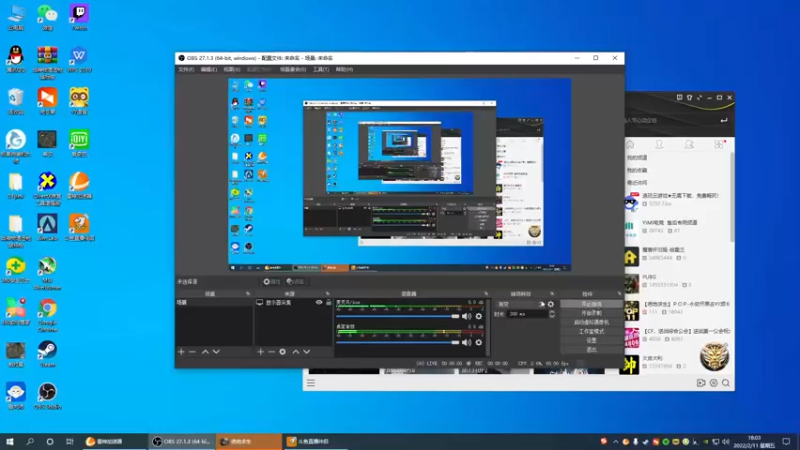This screenshot has width=800, height=450.
Task: Enable Studio Mode in OBS controls
Action: click(591, 332)
